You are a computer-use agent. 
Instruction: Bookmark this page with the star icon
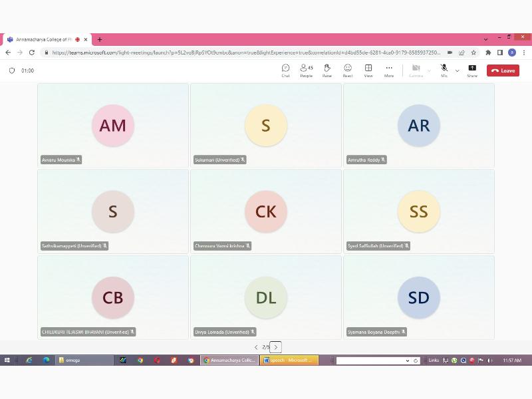click(x=473, y=53)
